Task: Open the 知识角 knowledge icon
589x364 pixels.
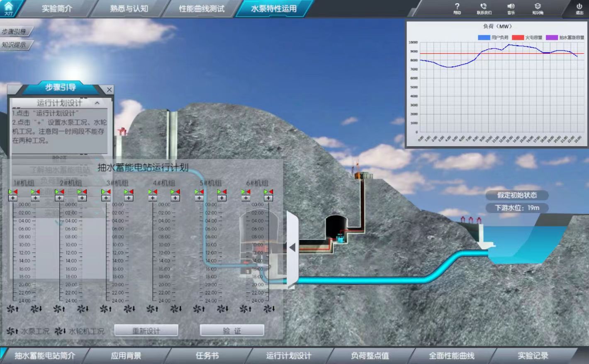Action: tap(538, 8)
